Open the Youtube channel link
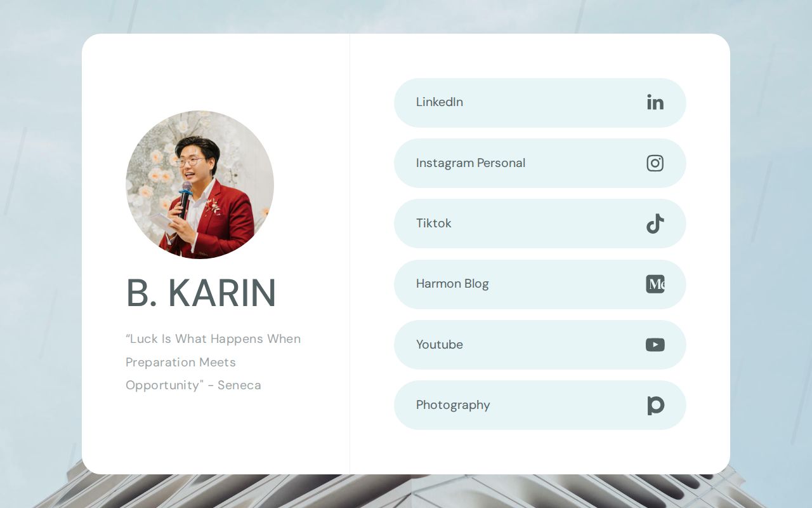 tap(440, 345)
